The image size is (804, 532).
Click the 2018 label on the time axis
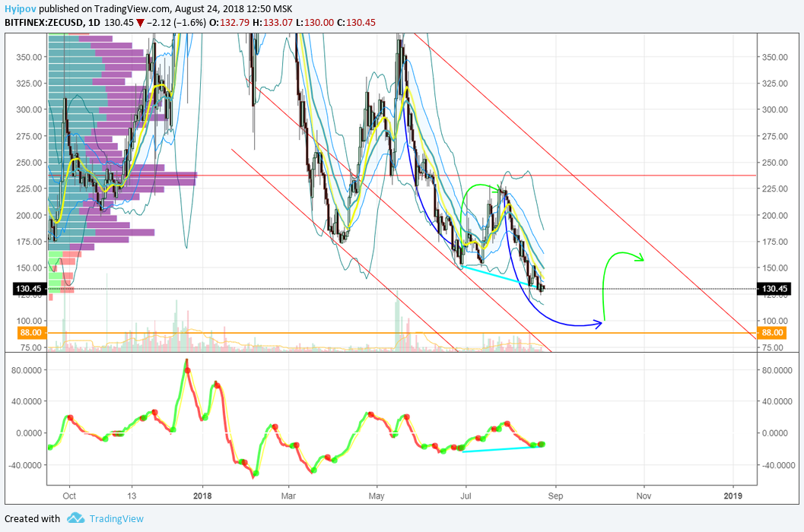click(202, 496)
